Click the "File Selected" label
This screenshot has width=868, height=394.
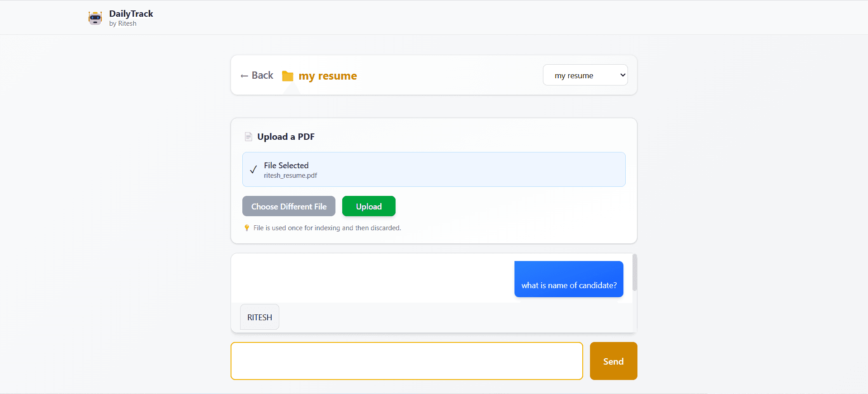[286, 166]
